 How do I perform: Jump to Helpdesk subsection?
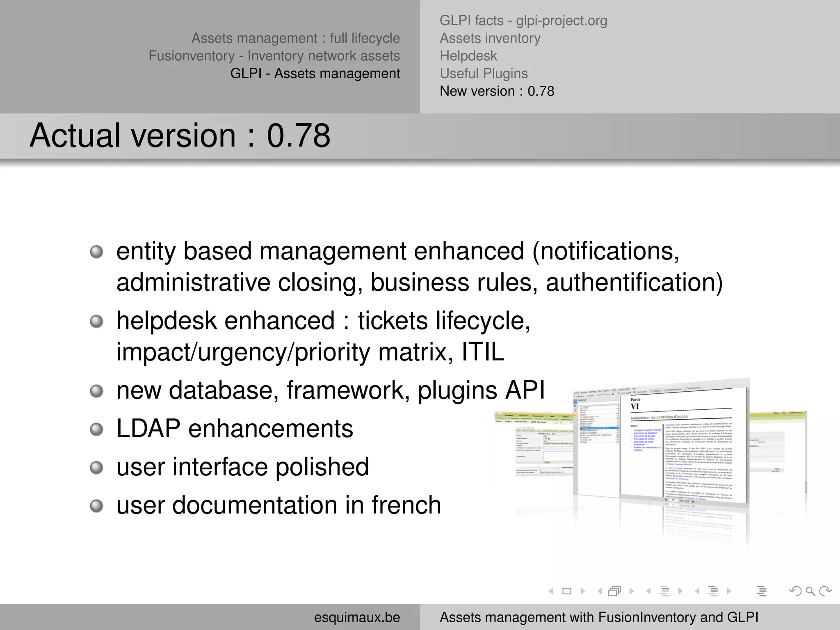(468, 56)
